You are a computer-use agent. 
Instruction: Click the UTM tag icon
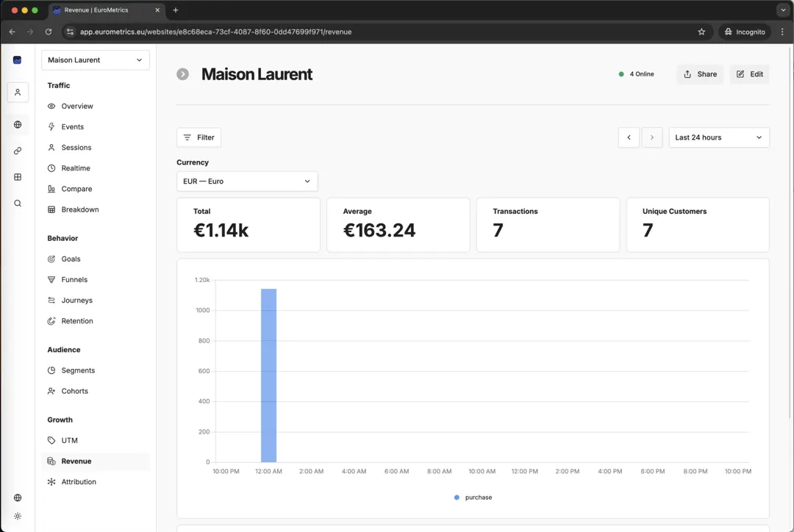[51, 440]
